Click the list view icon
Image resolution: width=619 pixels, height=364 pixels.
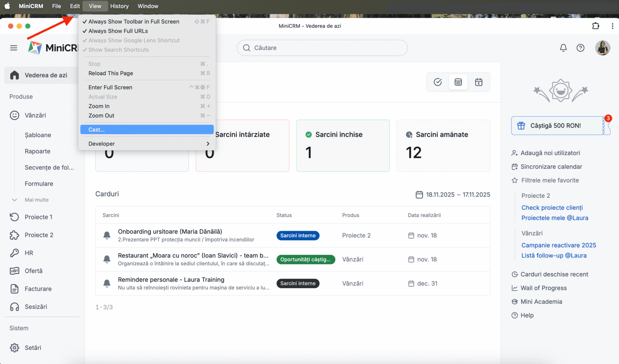[x=458, y=82]
